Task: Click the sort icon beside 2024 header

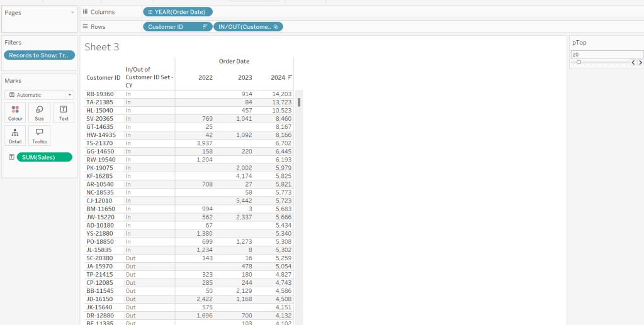Action: coord(290,78)
